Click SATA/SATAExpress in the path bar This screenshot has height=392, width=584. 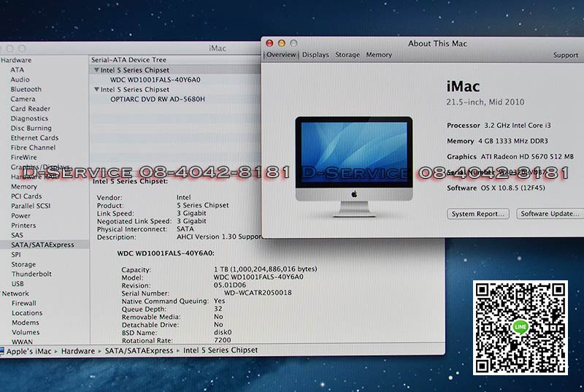coord(139,350)
